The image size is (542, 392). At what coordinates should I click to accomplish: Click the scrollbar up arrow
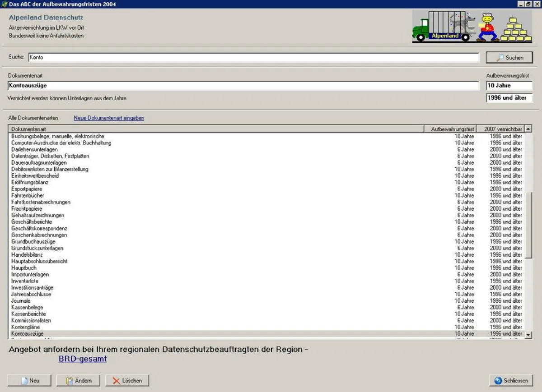pyautogui.click(x=527, y=129)
